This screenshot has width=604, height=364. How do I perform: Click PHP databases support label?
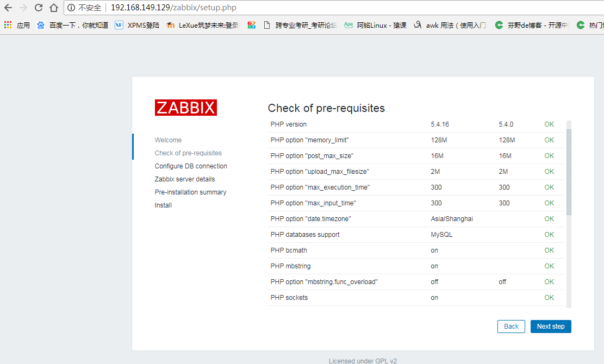(304, 235)
